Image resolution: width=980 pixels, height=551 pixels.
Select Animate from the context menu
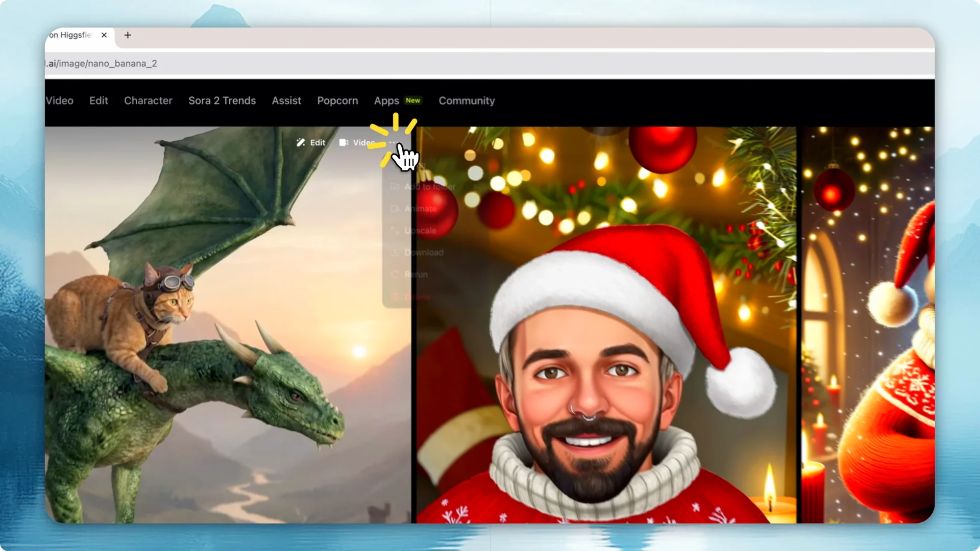(420, 209)
